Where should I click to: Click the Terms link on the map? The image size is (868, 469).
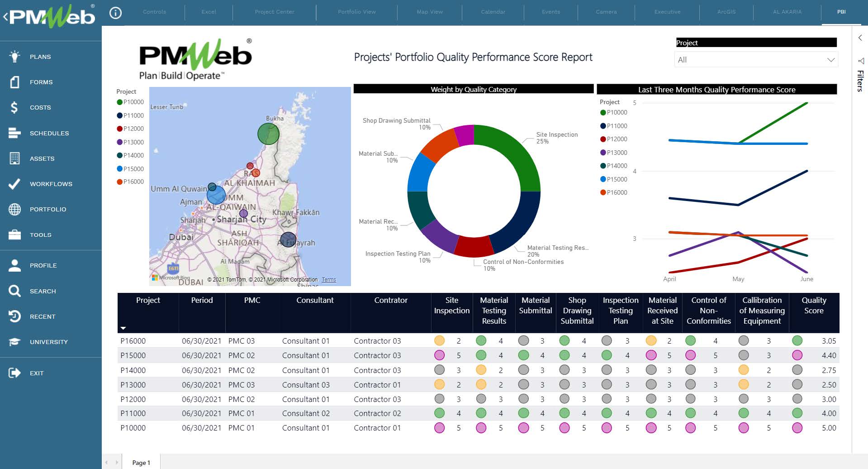[329, 280]
